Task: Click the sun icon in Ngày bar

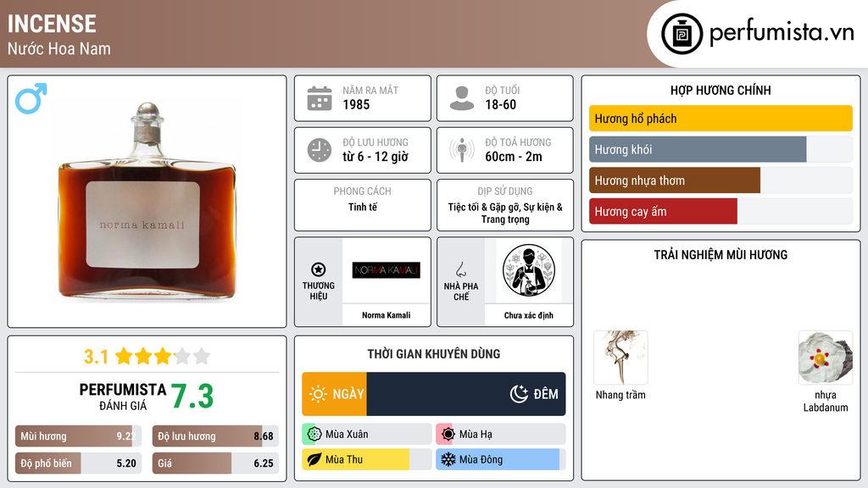Action: (319, 394)
